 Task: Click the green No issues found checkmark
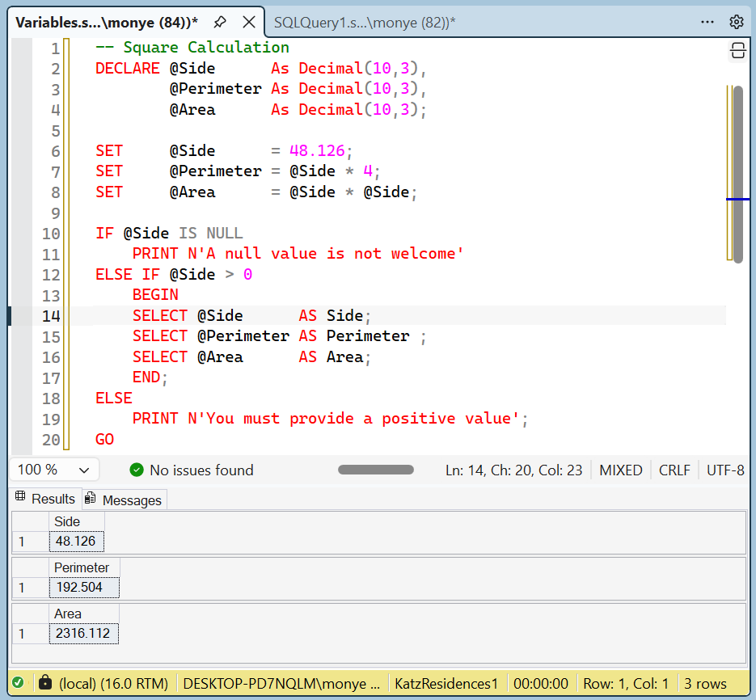click(x=137, y=470)
